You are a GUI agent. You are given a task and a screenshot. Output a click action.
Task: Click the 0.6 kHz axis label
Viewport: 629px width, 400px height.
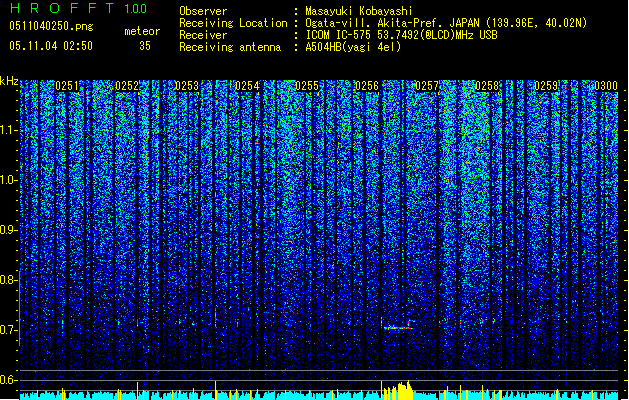(9, 380)
